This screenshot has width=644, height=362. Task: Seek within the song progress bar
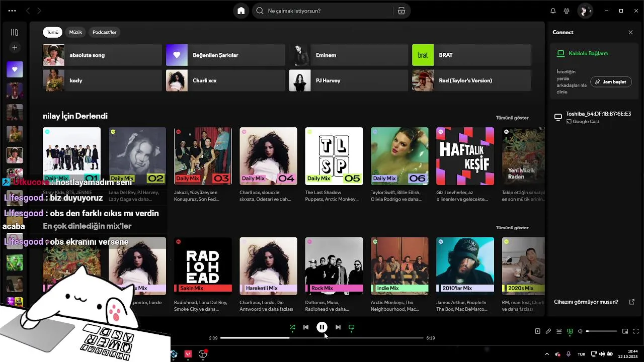click(x=322, y=338)
